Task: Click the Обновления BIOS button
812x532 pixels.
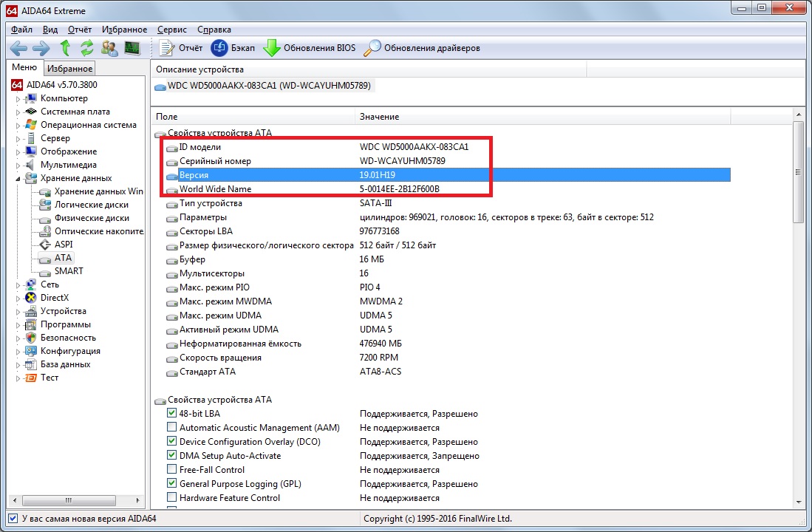Action: pyautogui.click(x=310, y=48)
